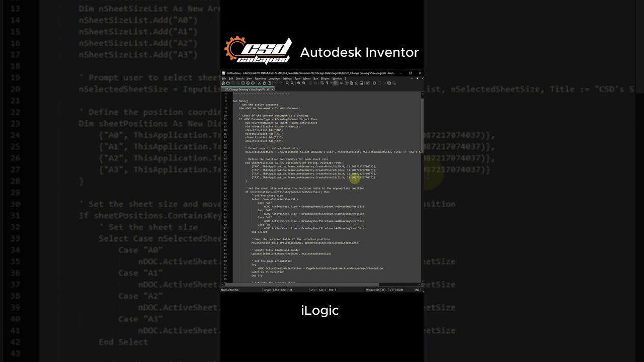
Task: Click the Folder as Workspace icon
Action: (361, 83)
